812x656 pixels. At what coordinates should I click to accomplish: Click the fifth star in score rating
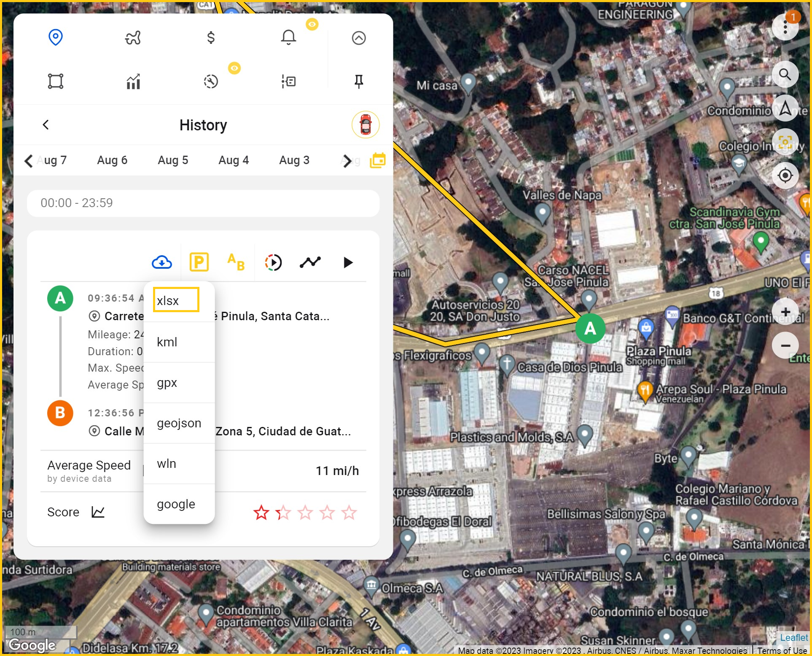point(349,513)
